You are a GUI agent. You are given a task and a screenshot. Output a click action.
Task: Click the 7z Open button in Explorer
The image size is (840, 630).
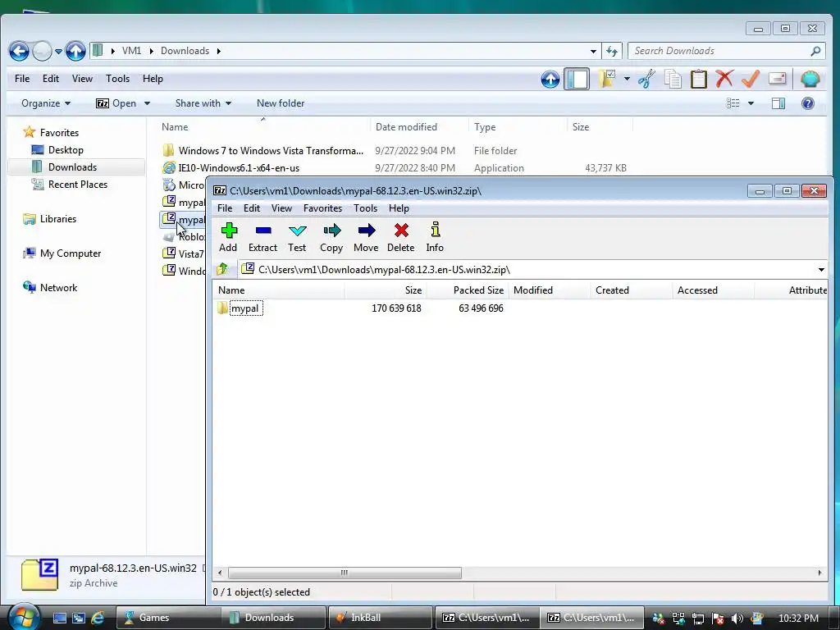116,103
